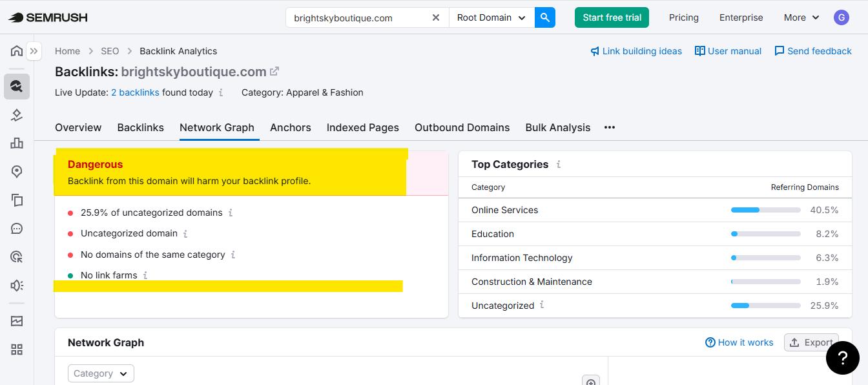Click the reports image icon in sidebar
This screenshot has height=385, width=868.
pyautogui.click(x=17, y=321)
